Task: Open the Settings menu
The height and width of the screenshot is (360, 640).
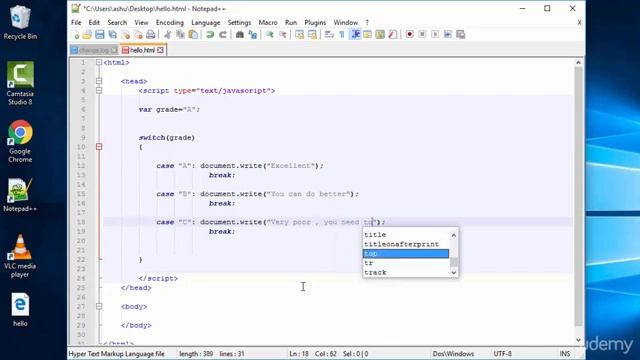Action: coord(239,22)
